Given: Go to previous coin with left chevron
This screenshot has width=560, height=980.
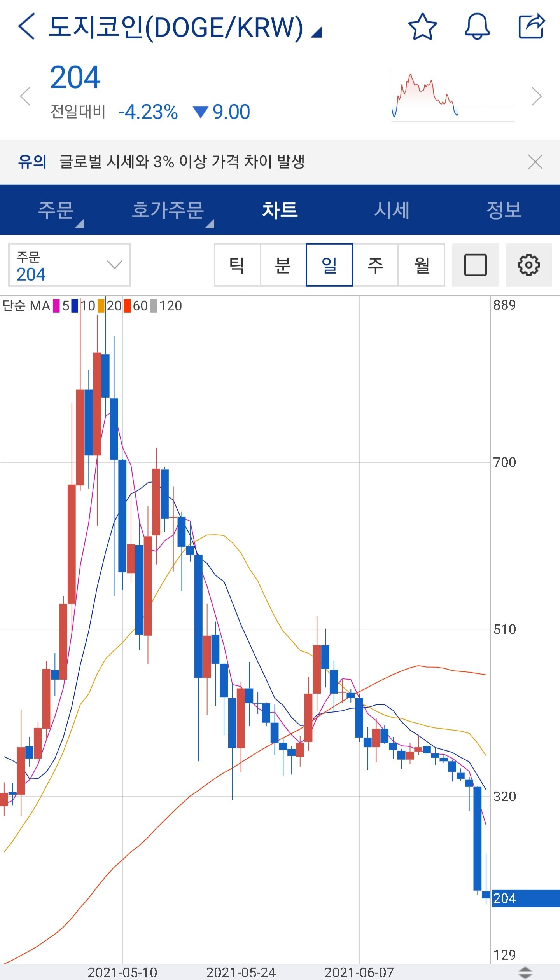Looking at the screenshot, I should point(25,96).
